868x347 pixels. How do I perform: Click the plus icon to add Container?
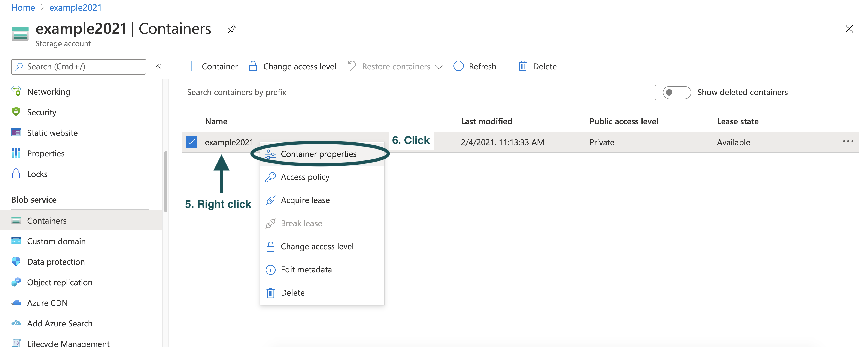click(x=191, y=66)
